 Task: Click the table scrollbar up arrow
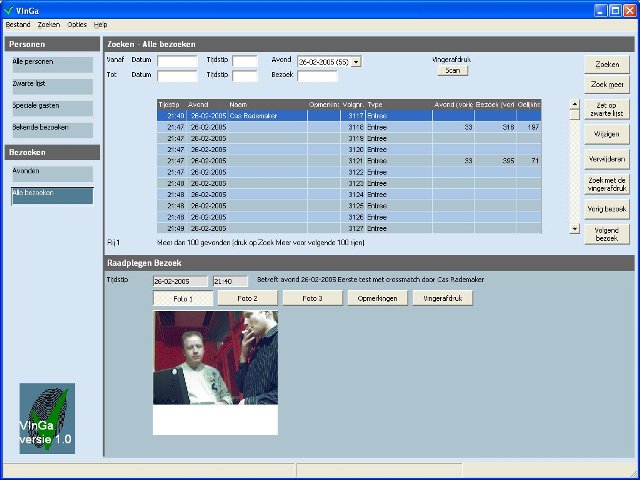click(x=574, y=104)
